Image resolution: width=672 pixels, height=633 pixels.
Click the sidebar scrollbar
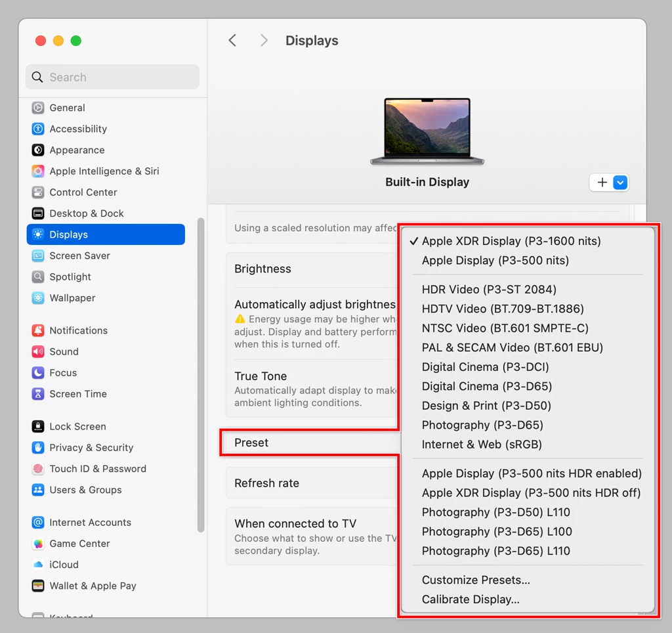click(x=201, y=375)
